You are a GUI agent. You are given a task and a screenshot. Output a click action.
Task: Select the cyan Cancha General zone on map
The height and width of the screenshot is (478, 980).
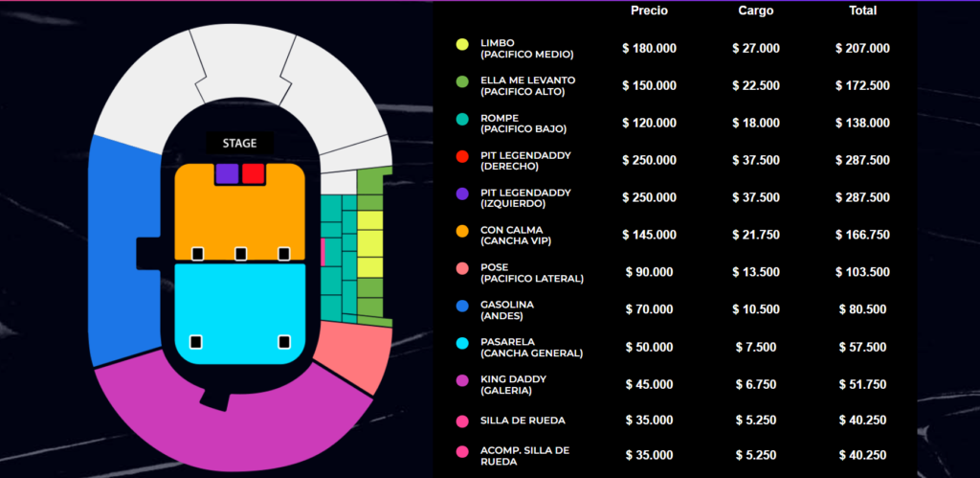[x=239, y=308]
